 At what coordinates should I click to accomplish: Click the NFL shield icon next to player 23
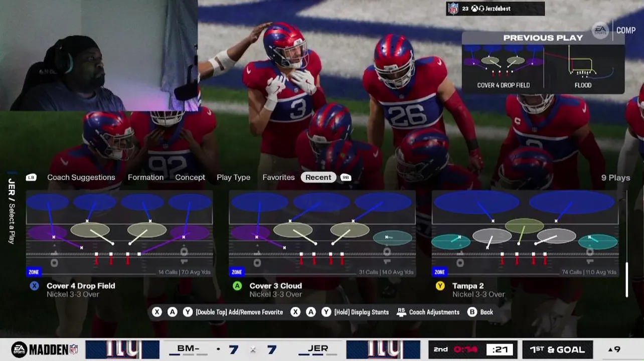[x=453, y=9]
